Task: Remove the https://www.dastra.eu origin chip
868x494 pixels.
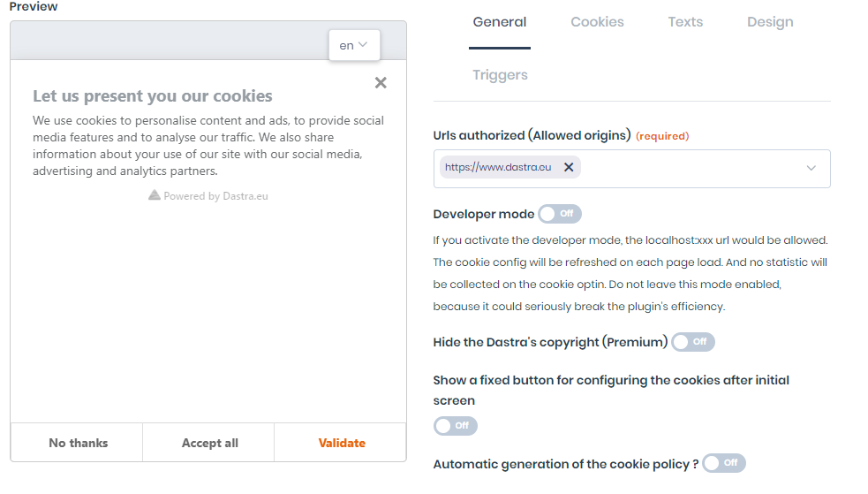Action: [569, 167]
